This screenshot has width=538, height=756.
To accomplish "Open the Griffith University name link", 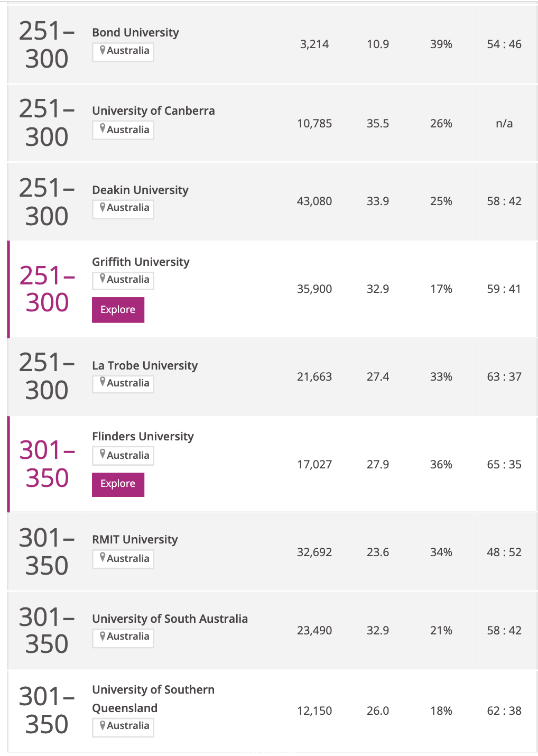I will [141, 262].
